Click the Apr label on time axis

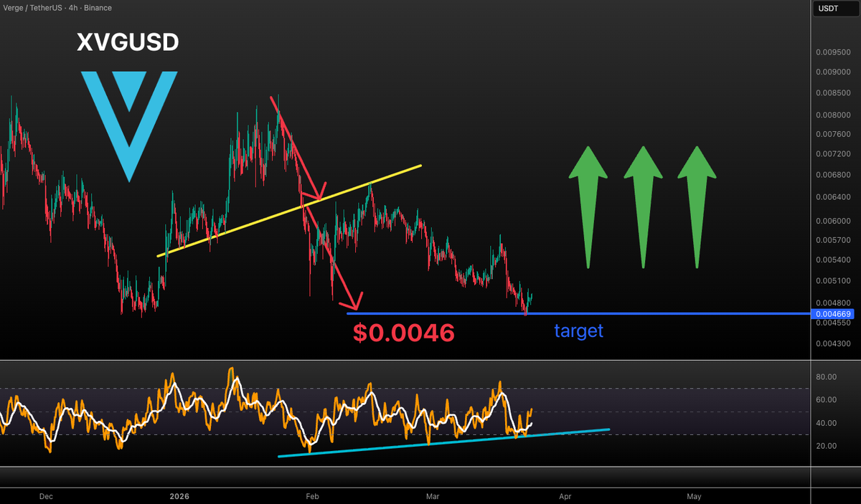point(565,496)
